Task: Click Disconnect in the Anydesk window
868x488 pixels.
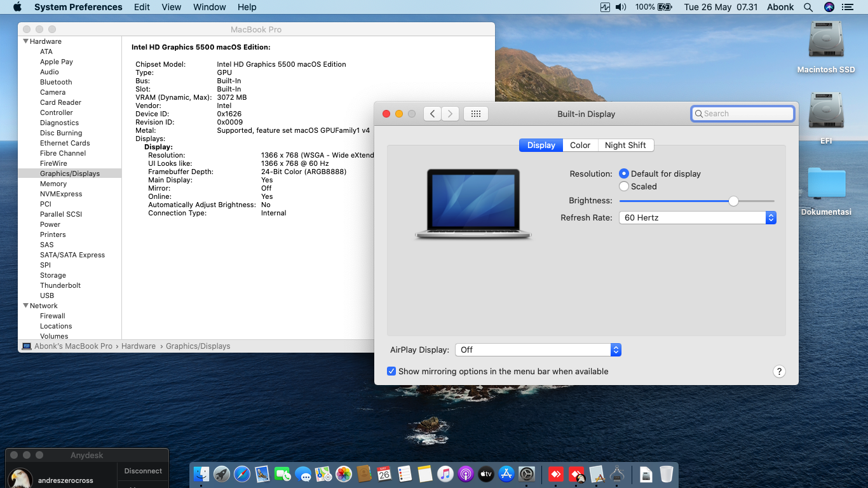Action: point(143,471)
